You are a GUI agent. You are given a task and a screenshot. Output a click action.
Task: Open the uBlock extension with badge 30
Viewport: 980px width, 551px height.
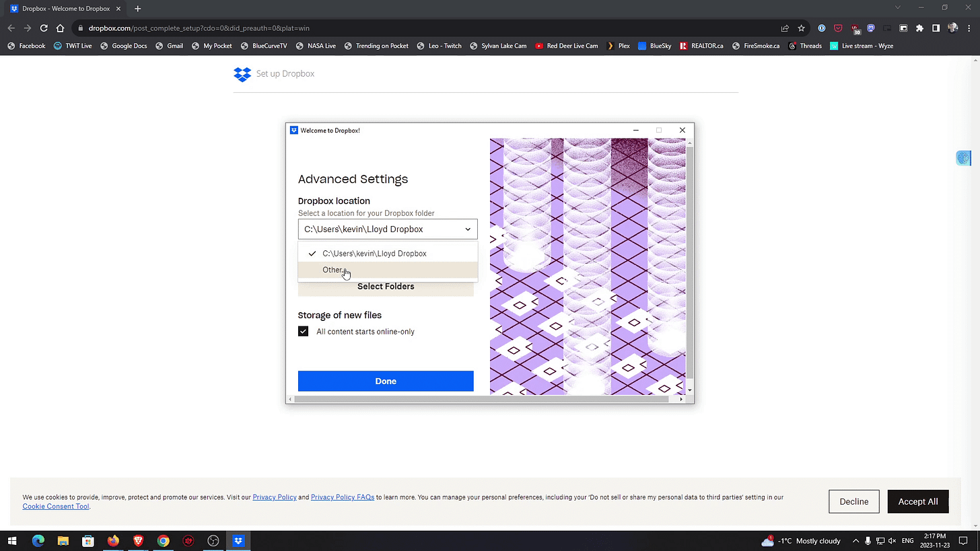[x=855, y=28]
